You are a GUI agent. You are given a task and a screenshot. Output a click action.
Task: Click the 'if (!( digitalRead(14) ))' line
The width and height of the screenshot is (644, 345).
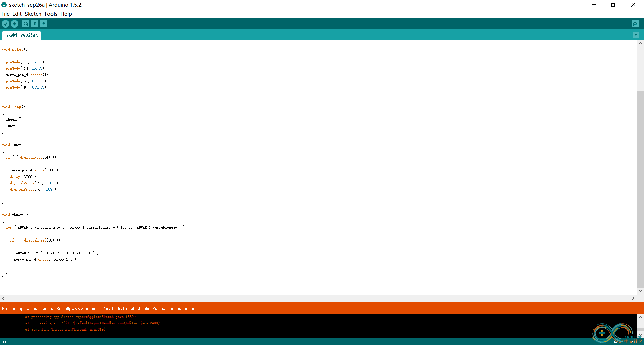[31, 157]
